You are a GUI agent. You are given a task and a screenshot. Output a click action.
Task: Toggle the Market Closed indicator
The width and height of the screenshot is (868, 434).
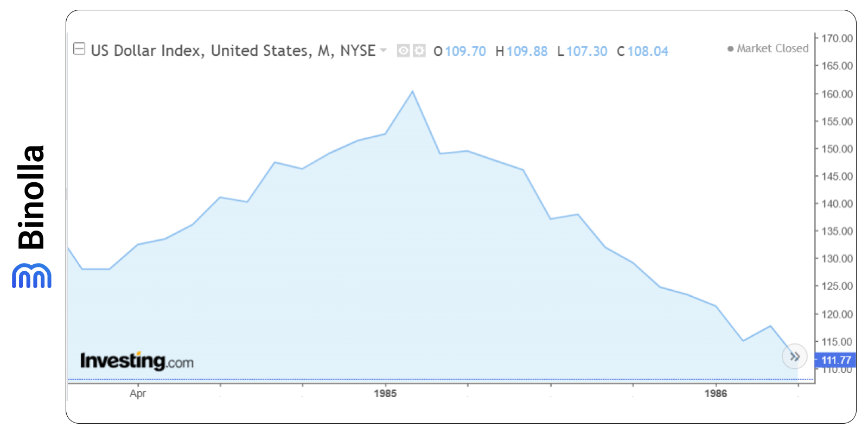coord(771,48)
